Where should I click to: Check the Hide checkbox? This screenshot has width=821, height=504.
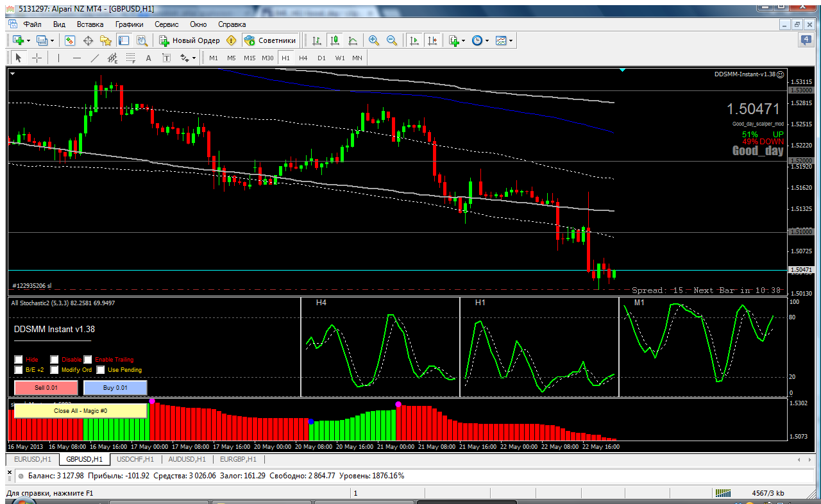pos(19,360)
